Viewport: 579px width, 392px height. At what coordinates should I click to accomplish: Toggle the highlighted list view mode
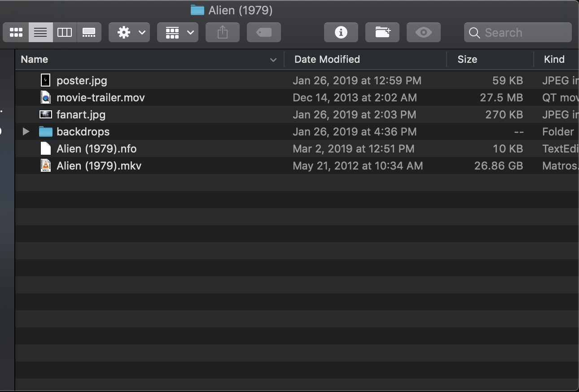40,32
